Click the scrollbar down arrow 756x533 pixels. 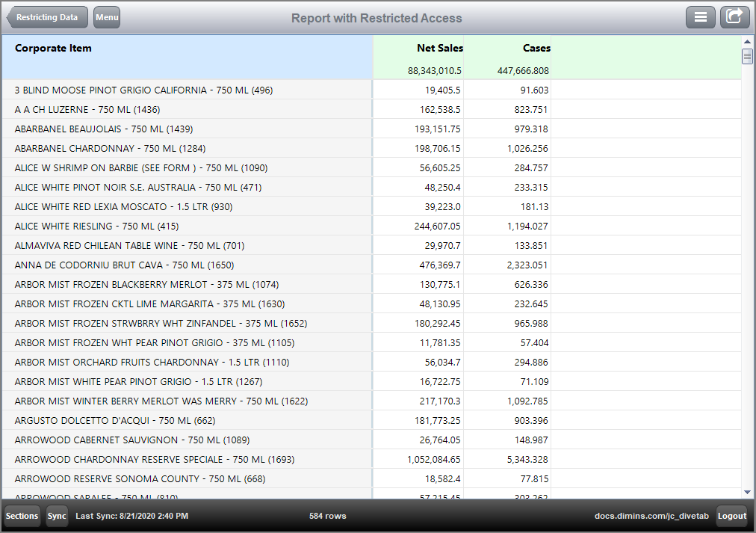tap(747, 492)
